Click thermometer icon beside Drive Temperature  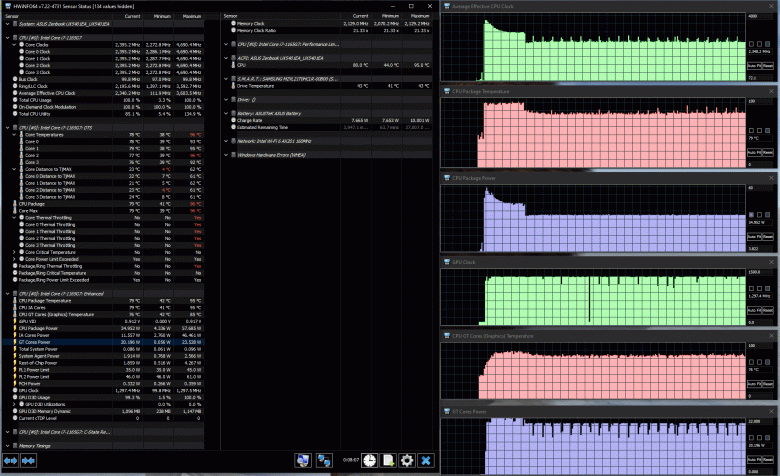233,86
